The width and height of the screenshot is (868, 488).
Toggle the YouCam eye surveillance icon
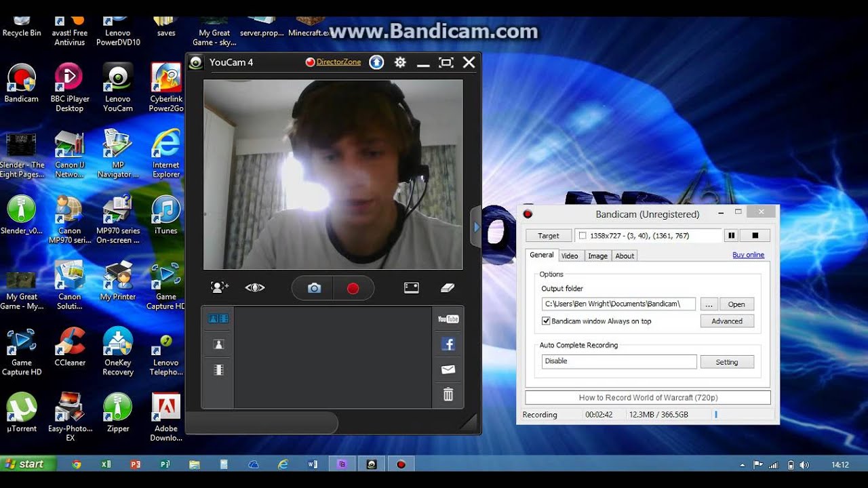tap(255, 287)
